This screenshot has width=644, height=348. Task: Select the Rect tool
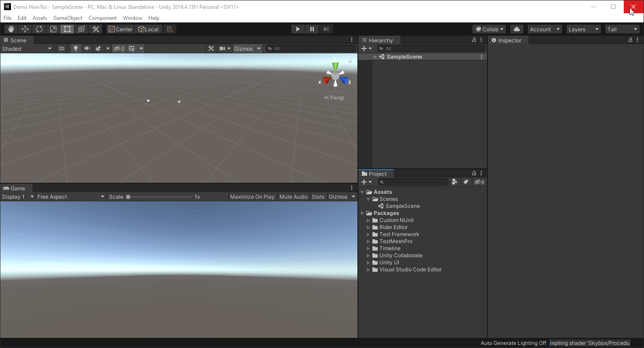tap(67, 29)
